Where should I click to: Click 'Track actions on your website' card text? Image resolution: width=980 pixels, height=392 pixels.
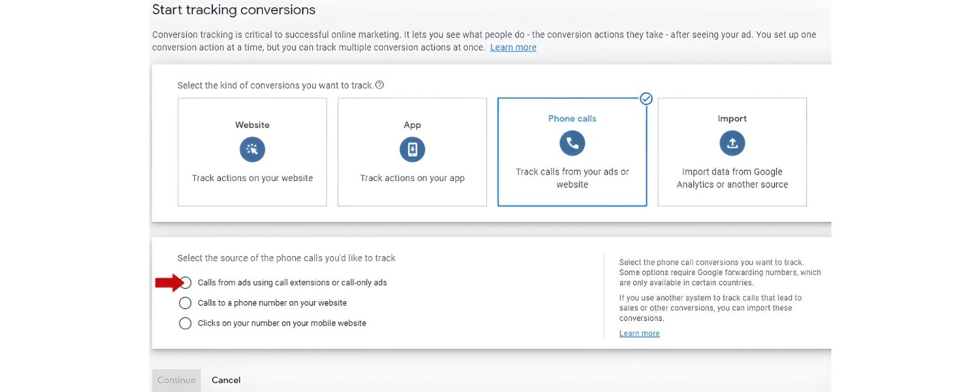[252, 178]
